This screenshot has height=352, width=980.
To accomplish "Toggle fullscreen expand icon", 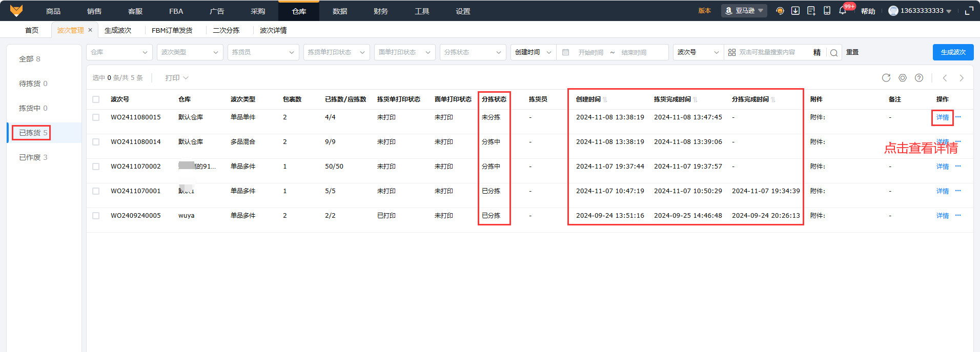I will point(969,11).
